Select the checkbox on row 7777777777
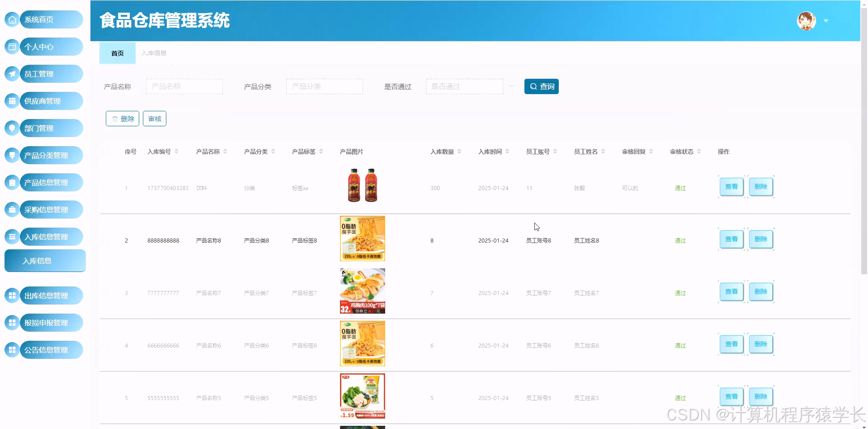Image resolution: width=868 pixels, height=429 pixels. (x=105, y=293)
